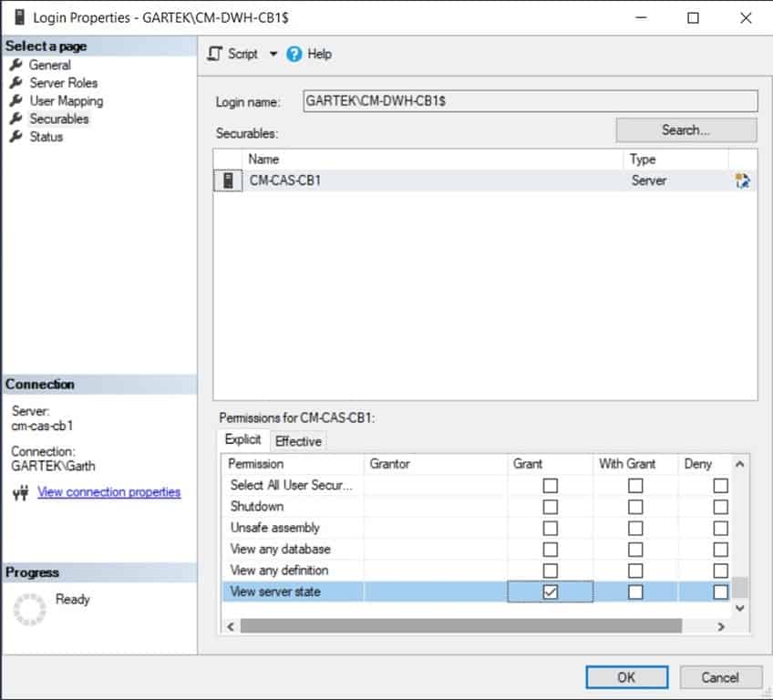Select the Explicit permissions tab
This screenshot has width=773, height=700.
[242, 438]
